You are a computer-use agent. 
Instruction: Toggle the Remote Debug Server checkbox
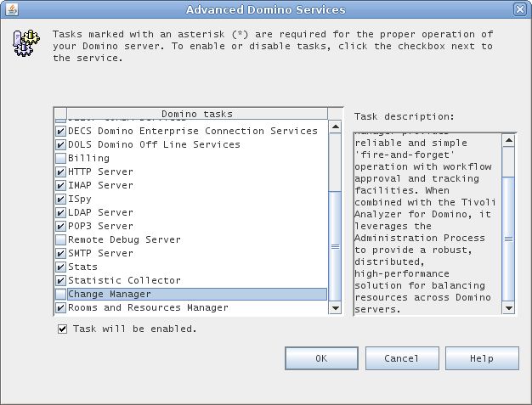(60, 239)
